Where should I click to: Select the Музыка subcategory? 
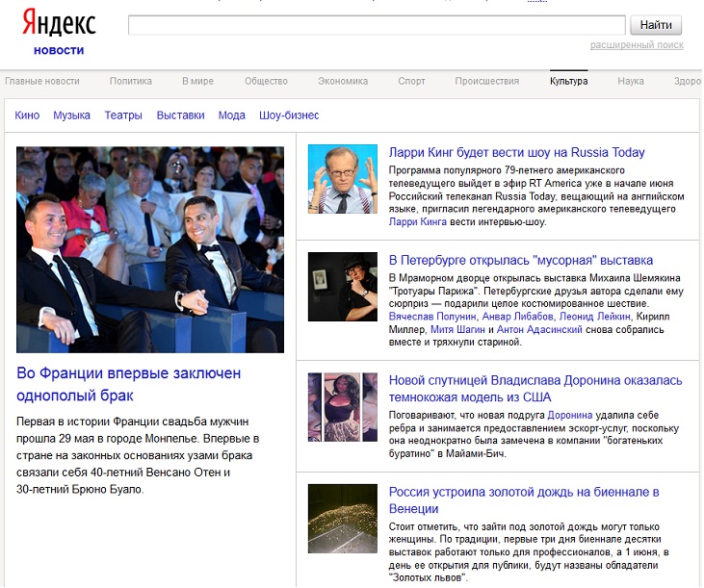click(x=72, y=115)
